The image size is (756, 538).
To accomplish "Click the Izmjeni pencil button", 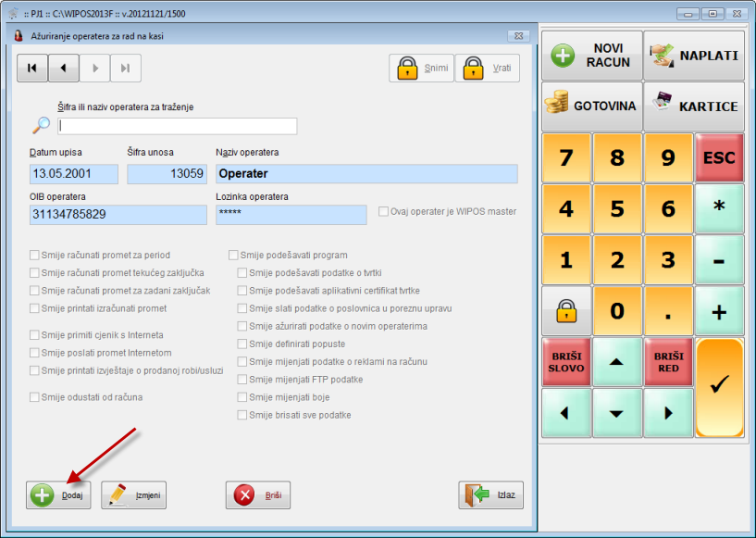I will tap(133, 495).
